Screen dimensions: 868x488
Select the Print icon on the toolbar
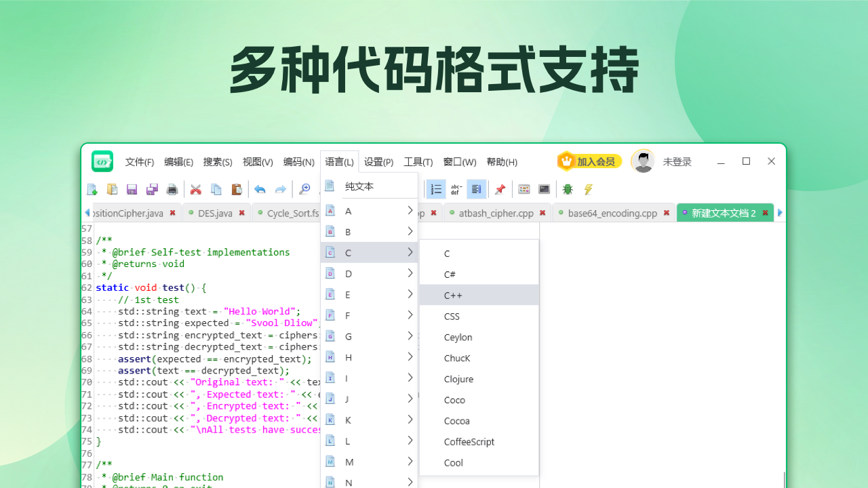pos(172,189)
